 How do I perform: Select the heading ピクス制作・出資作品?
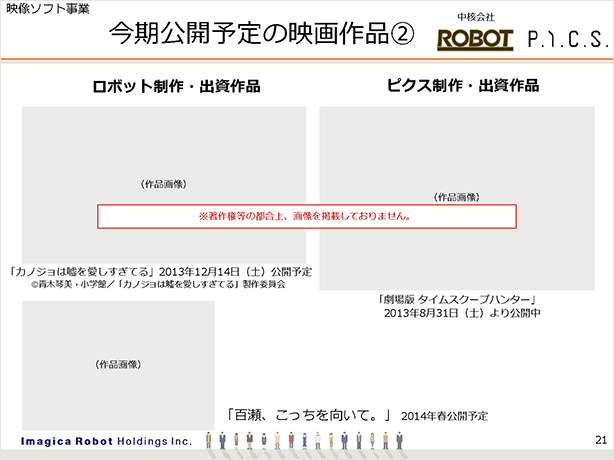(463, 85)
